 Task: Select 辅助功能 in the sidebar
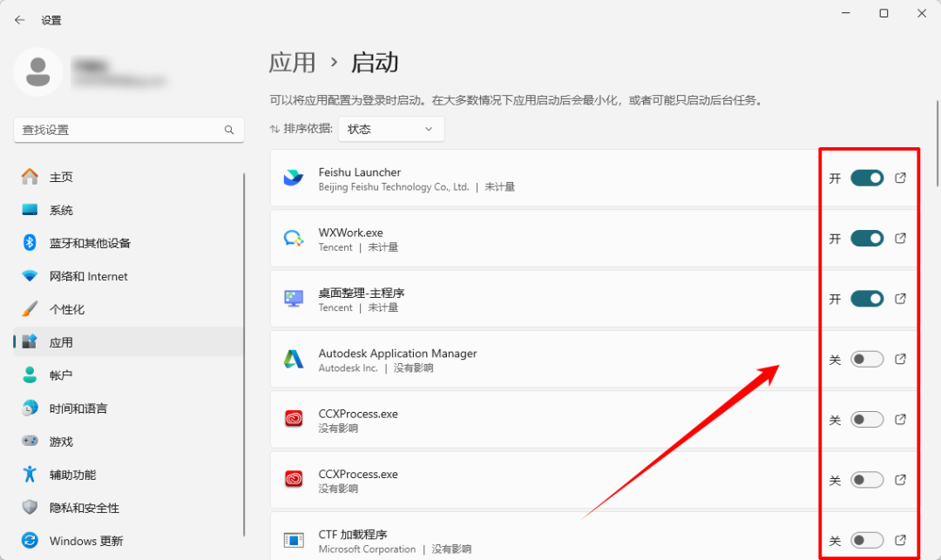128,475
